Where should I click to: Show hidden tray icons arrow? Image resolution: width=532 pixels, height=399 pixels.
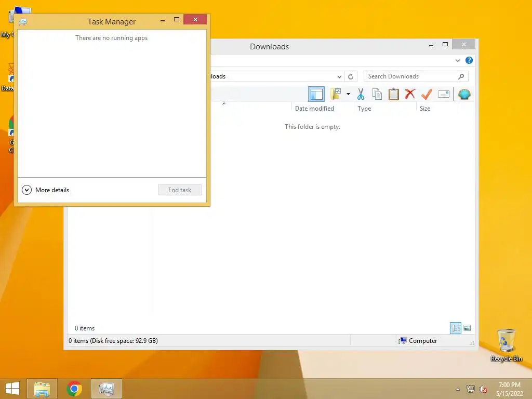458,389
